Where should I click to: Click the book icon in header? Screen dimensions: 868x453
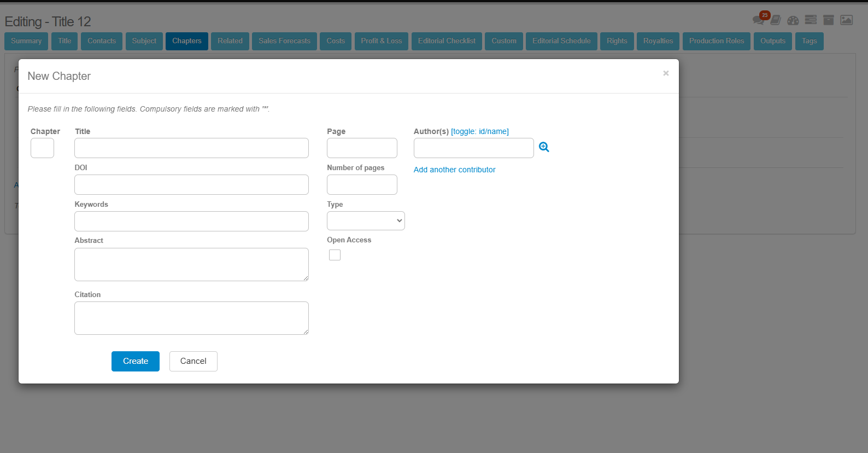pos(776,20)
